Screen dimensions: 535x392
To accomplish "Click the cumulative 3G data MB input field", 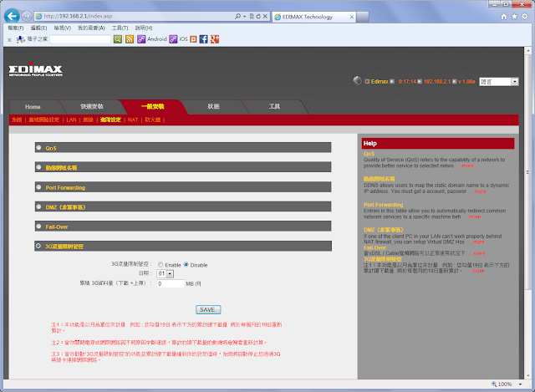I will [x=171, y=283].
